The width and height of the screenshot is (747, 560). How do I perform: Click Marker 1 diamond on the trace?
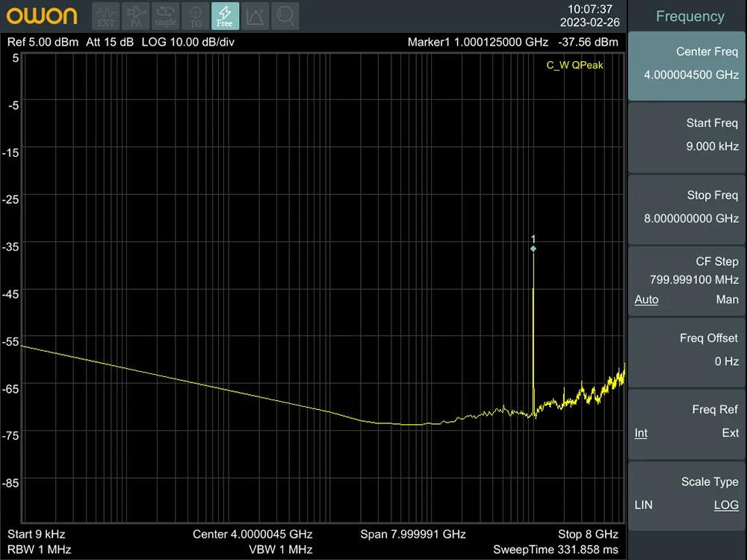tap(533, 249)
